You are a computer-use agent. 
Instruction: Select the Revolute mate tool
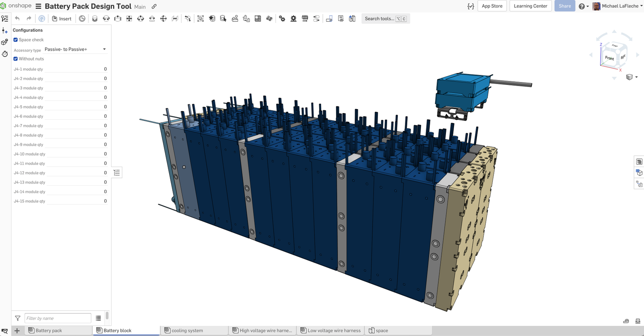pyautogui.click(x=106, y=19)
